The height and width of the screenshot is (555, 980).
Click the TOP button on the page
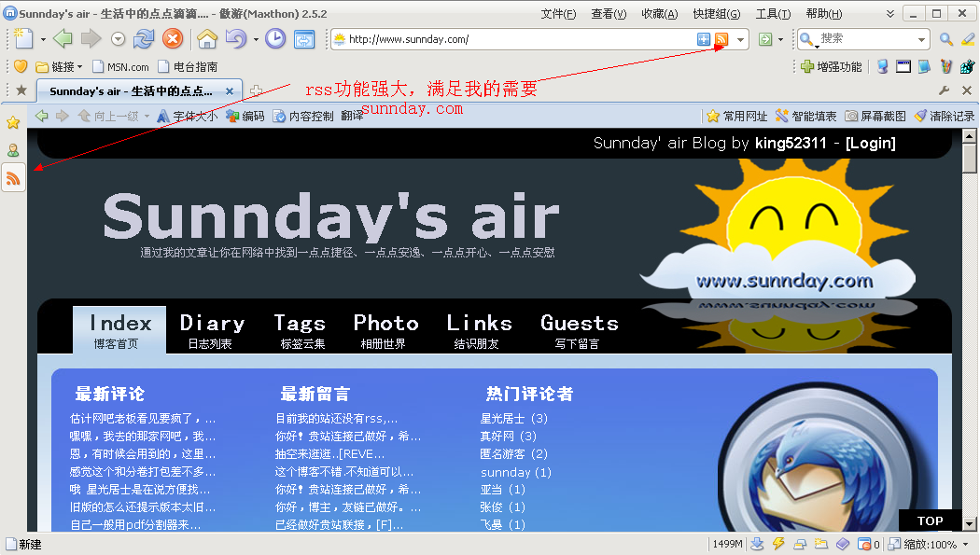tap(930, 520)
